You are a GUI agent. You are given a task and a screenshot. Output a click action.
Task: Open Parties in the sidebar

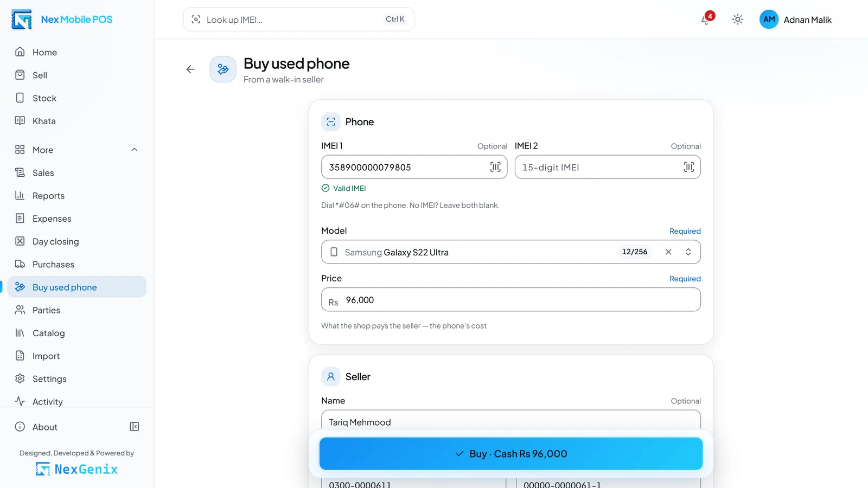click(x=77, y=310)
